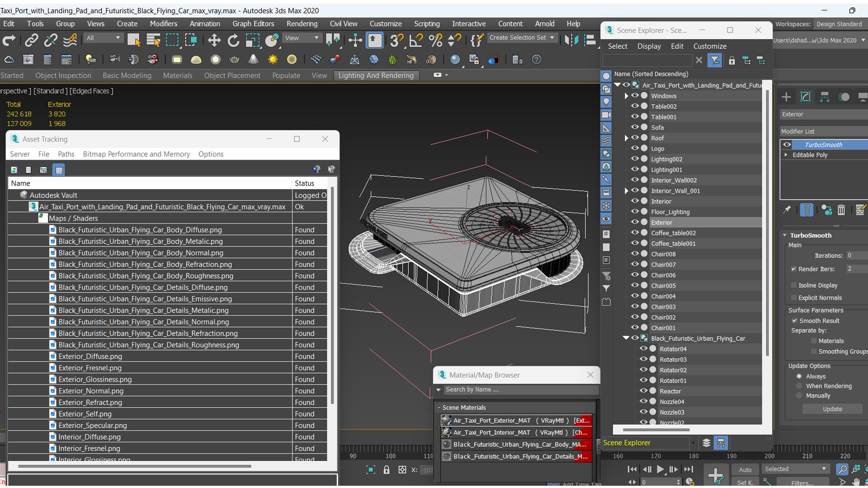
Task: Check Separate by Materials checkbox
Action: pyautogui.click(x=814, y=341)
